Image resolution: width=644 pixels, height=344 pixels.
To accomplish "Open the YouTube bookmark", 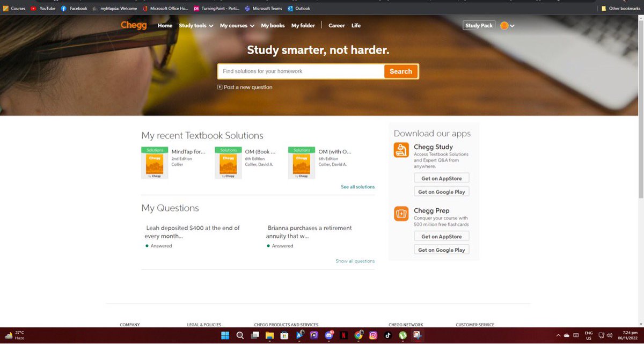I will coord(43,9).
